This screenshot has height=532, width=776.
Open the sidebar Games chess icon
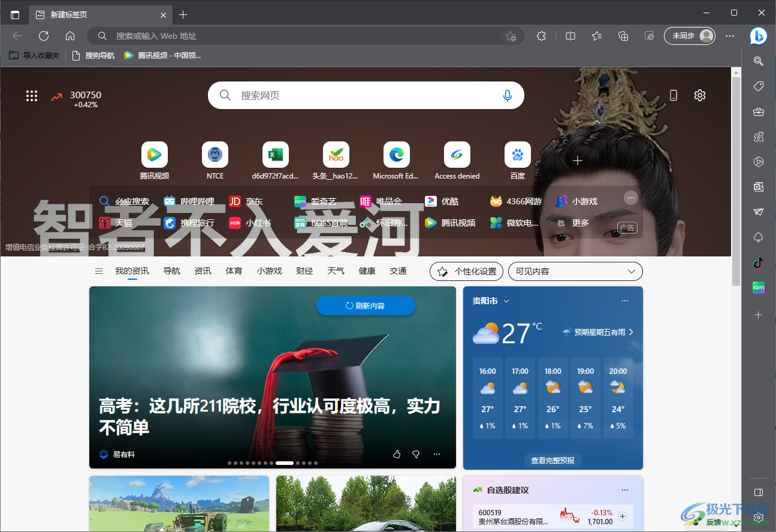point(758,137)
